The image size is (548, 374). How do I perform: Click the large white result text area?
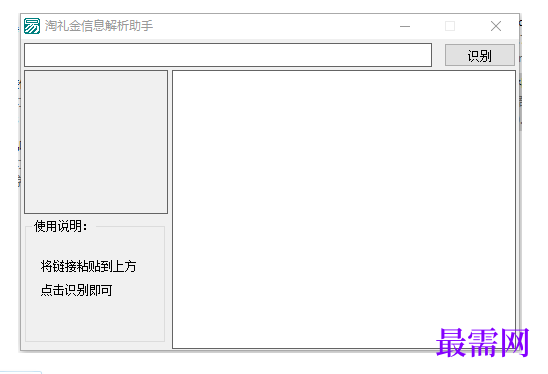(x=344, y=209)
